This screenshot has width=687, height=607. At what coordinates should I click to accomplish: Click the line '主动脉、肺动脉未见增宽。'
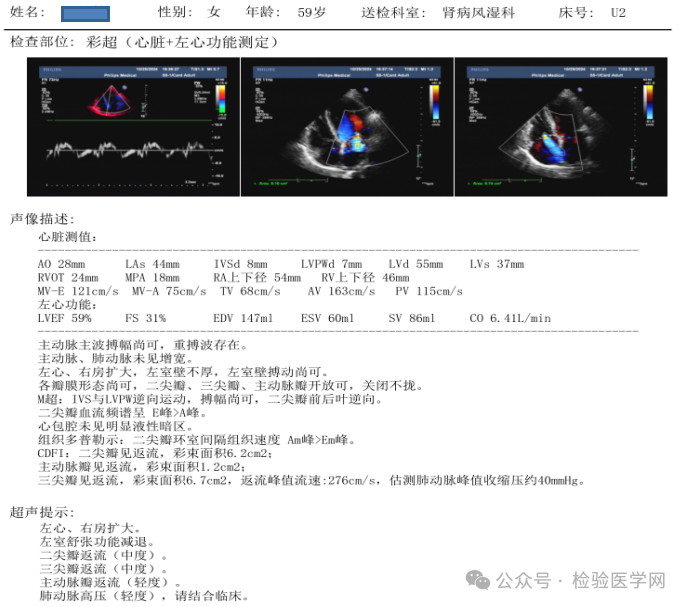(x=116, y=359)
